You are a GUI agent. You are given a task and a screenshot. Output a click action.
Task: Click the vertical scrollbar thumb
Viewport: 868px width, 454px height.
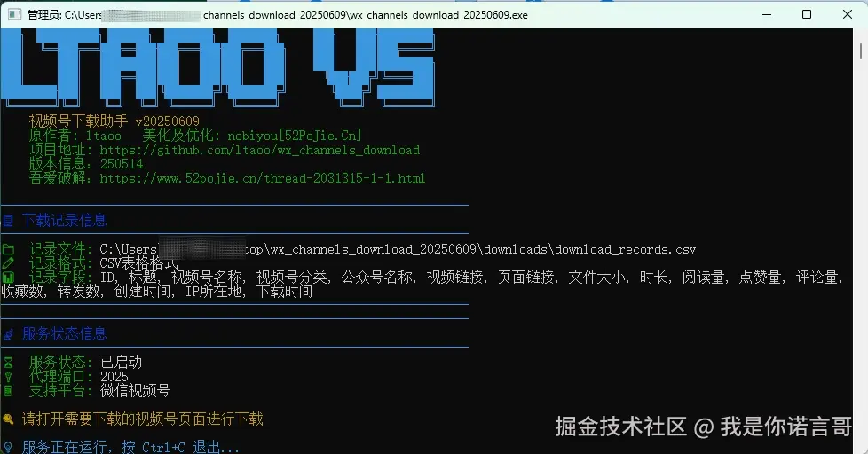coord(860,51)
